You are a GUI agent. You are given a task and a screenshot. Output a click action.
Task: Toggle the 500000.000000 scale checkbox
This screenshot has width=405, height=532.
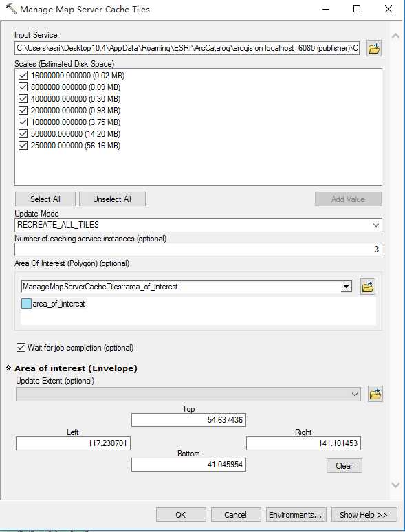coord(23,133)
